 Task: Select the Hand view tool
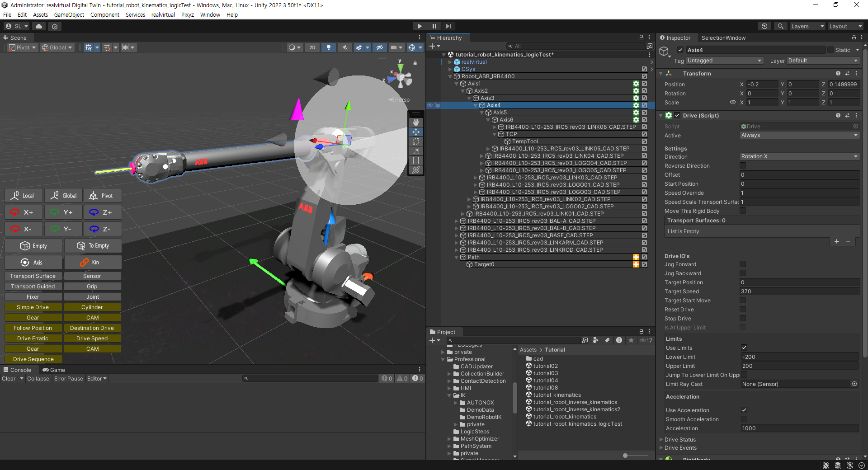click(x=416, y=122)
